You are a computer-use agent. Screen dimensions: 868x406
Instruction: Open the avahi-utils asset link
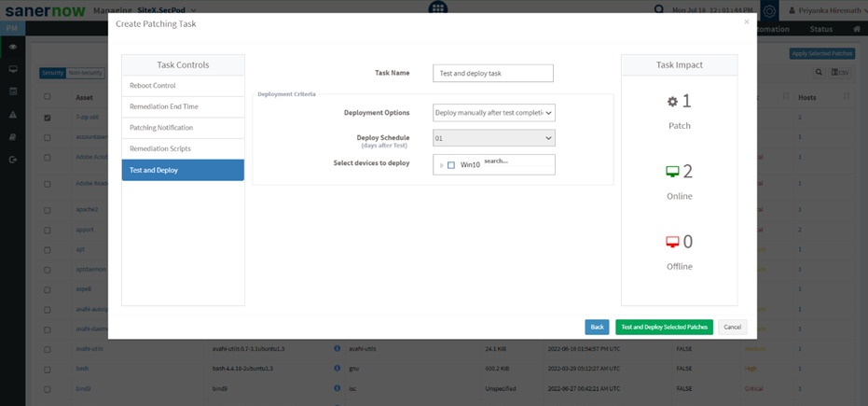pos(90,349)
